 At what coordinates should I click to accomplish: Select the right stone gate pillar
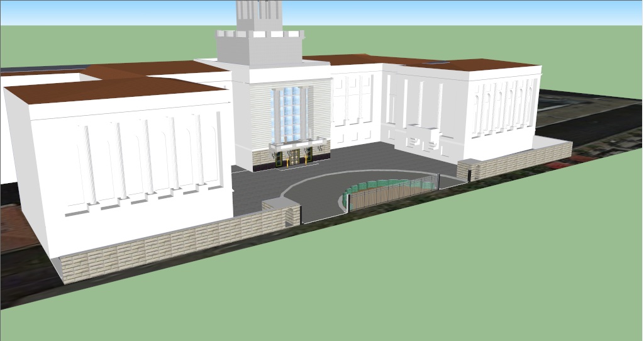click(467, 169)
